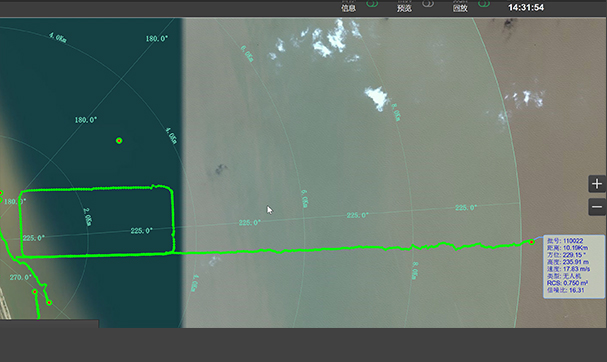Open the 预览 tab label
This screenshot has width=607, height=362.
click(404, 8)
